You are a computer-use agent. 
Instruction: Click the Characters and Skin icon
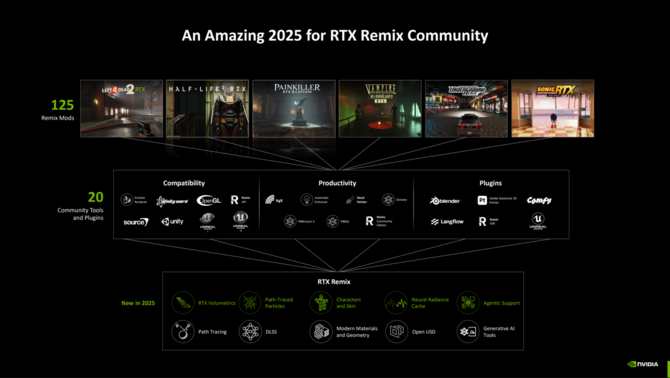point(321,303)
